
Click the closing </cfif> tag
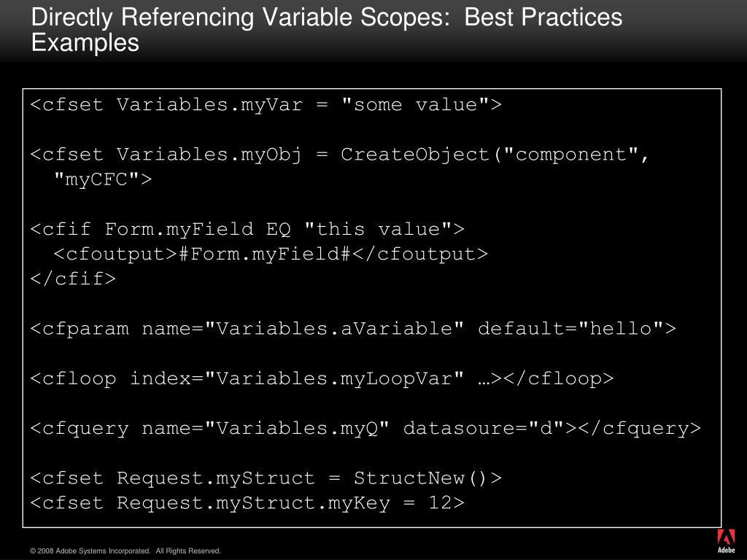(x=73, y=279)
